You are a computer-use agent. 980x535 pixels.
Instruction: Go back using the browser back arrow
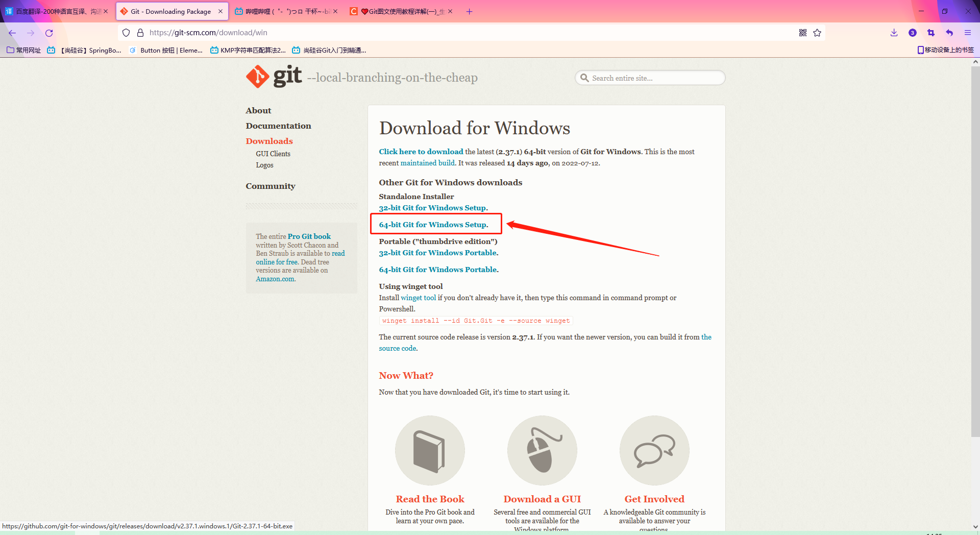(x=12, y=33)
